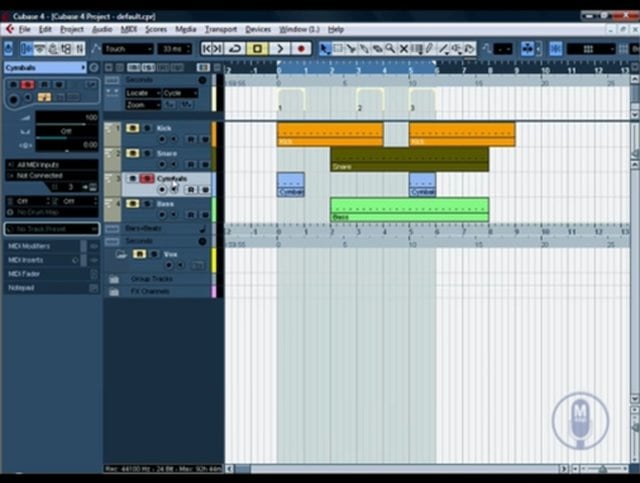Open the Audio menu
The height and width of the screenshot is (483, 640).
(102, 29)
